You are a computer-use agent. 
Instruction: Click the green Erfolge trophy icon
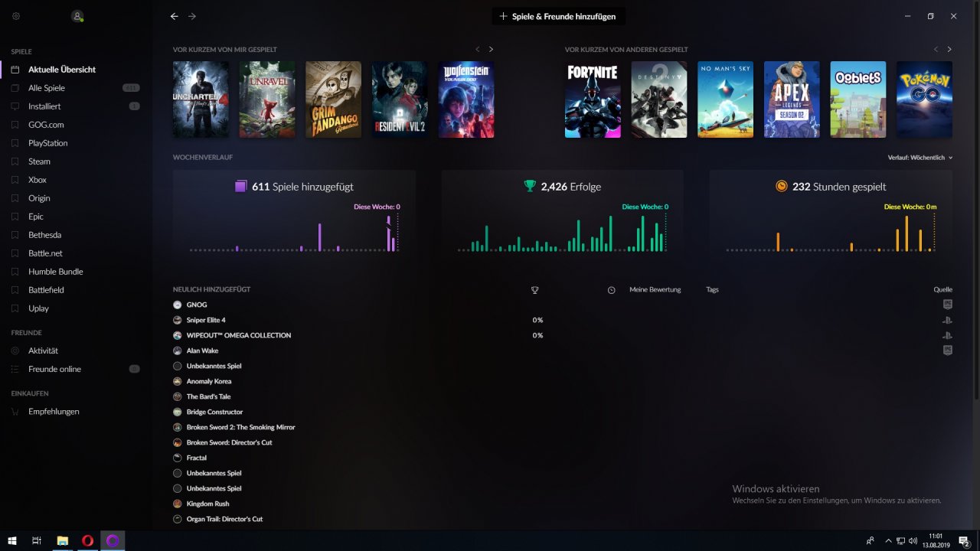click(x=530, y=186)
